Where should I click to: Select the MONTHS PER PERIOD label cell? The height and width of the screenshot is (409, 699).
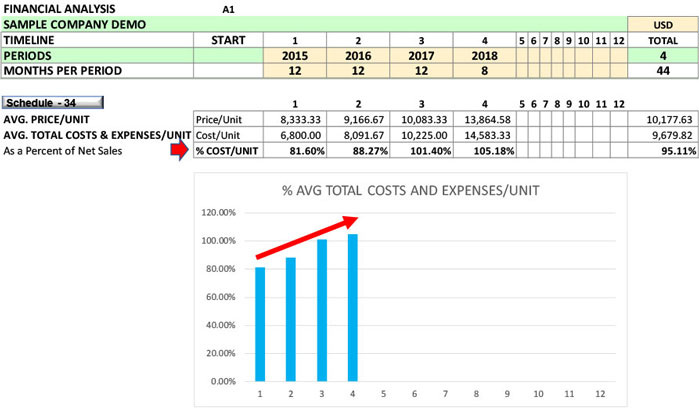point(97,70)
